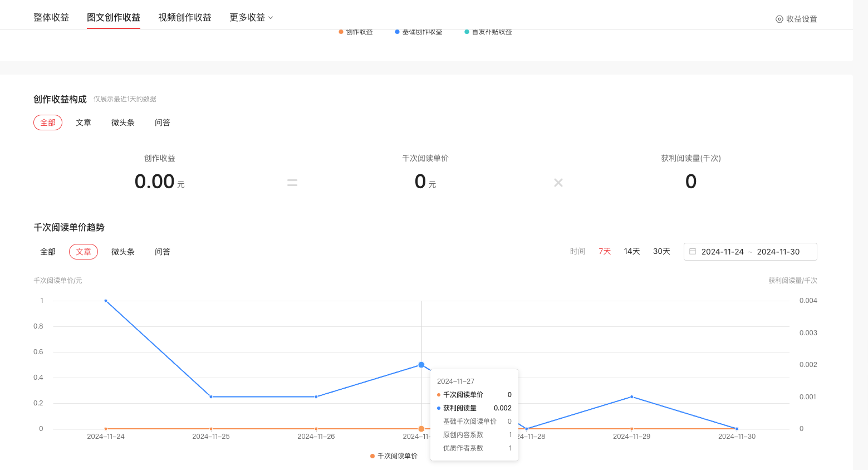The width and height of the screenshot is (868, 470).
Task: Open the 整体收益 tab
Action: tap(51, 17)
